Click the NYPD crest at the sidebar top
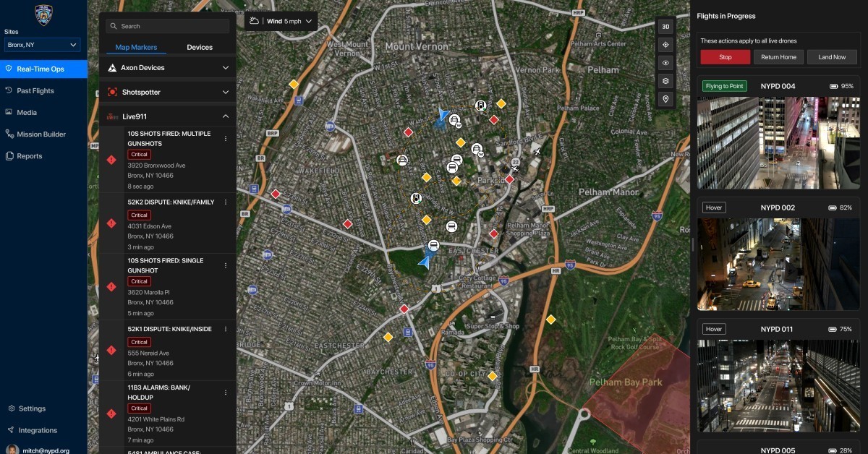The height and width of the screenshot is (454, 868). click(x=43, y=14)
